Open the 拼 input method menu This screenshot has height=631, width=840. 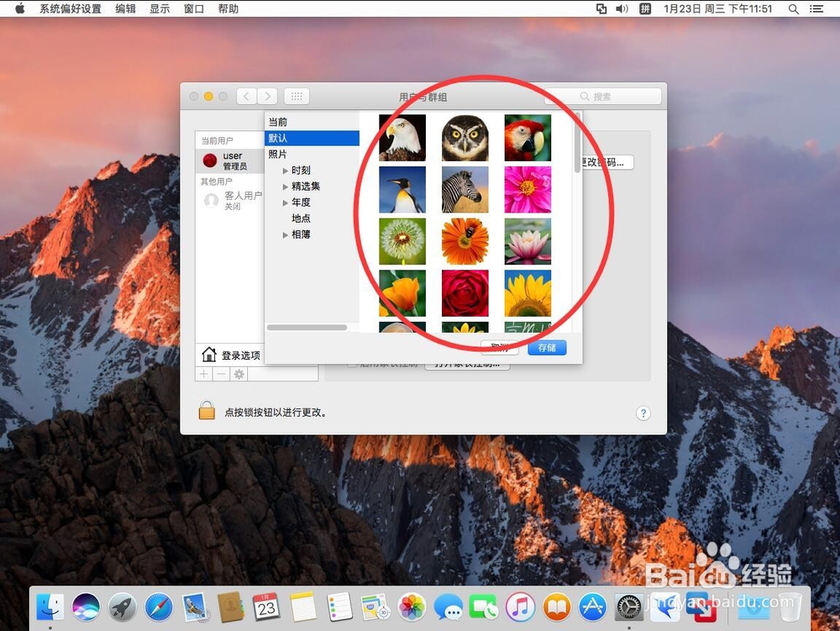(645, 8)
